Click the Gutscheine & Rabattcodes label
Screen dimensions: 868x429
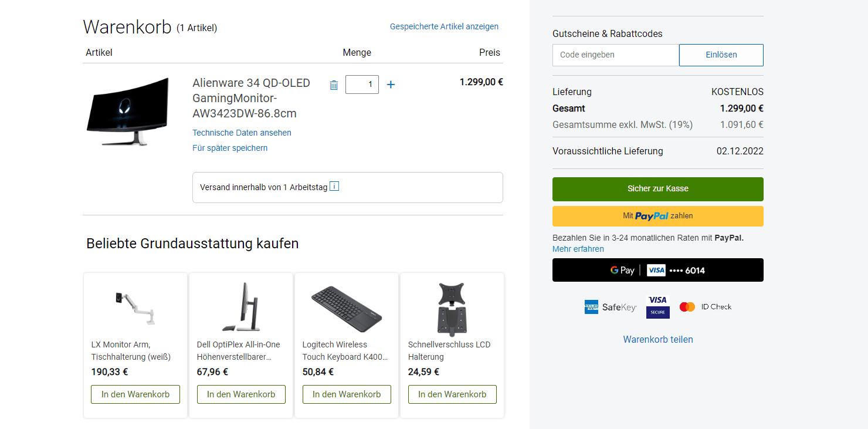608,33
